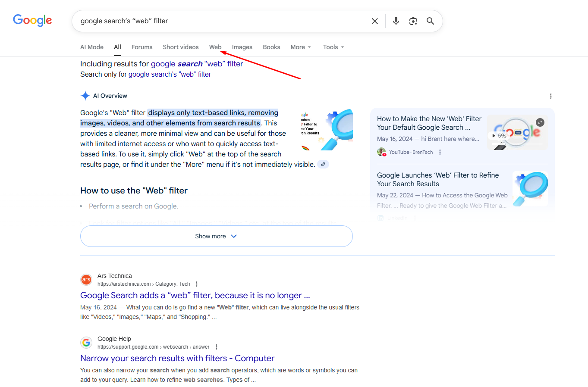
Task: Switch to the Web filter tab
Action: (215, 47)
